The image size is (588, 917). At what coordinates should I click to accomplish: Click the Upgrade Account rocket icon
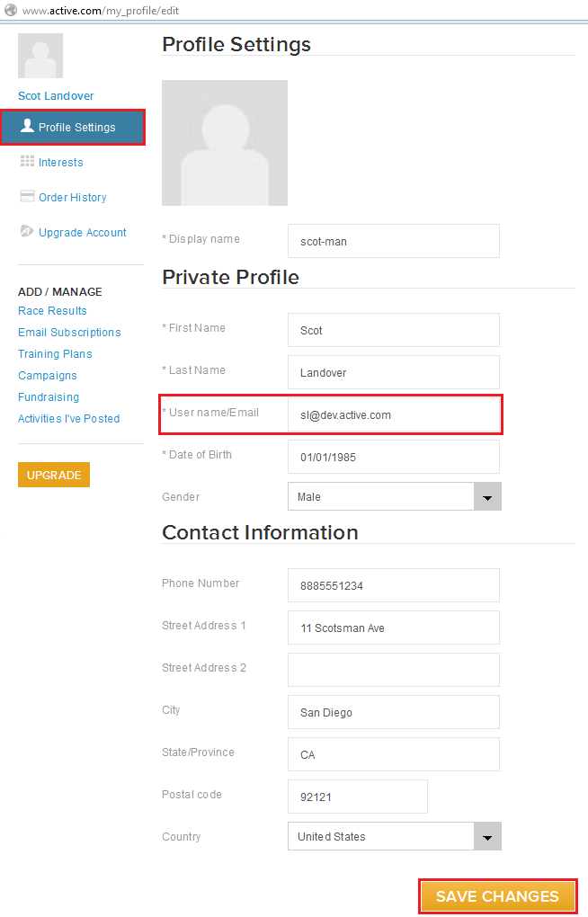pos(27,232)
